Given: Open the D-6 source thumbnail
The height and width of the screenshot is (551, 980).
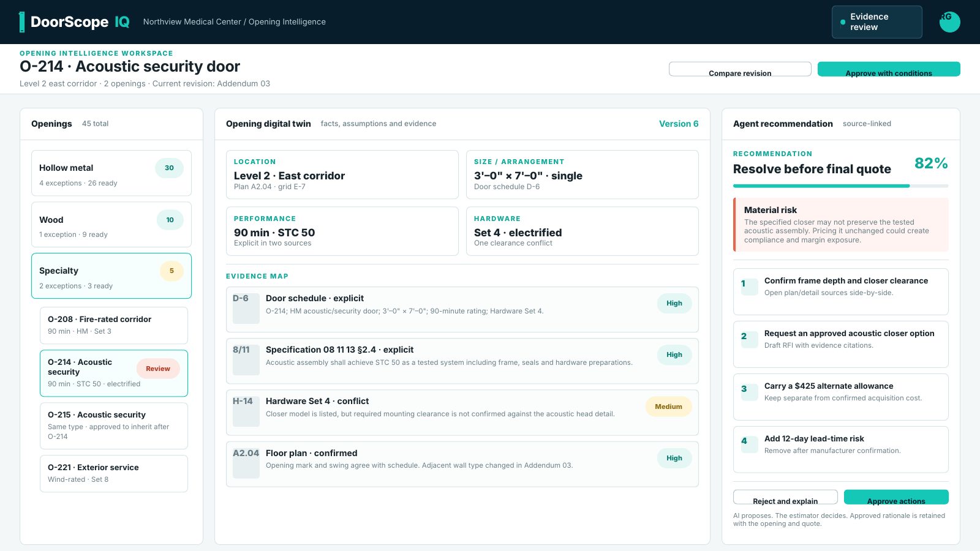Looking at the screenshot, I should 246,309.
